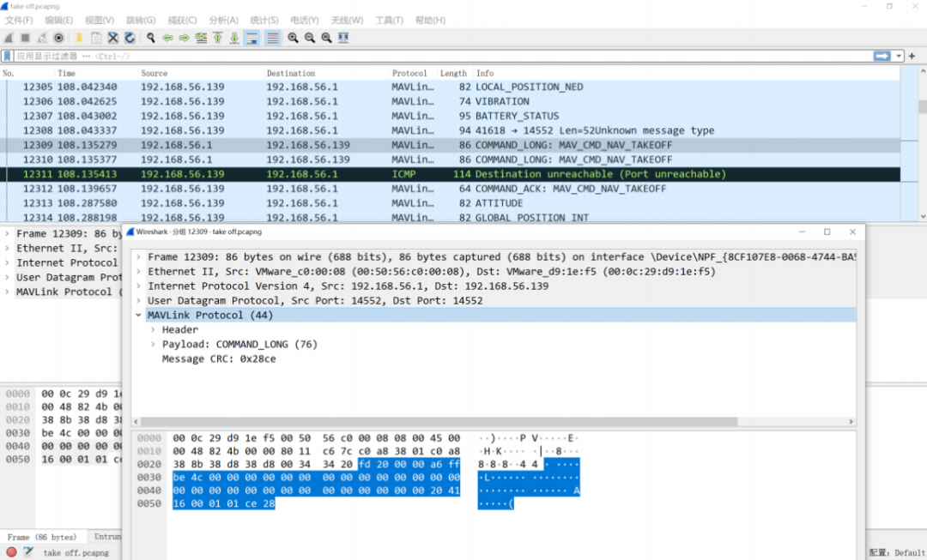Open capture options gear icon
927x560 pixels.
tap(58, 38)
